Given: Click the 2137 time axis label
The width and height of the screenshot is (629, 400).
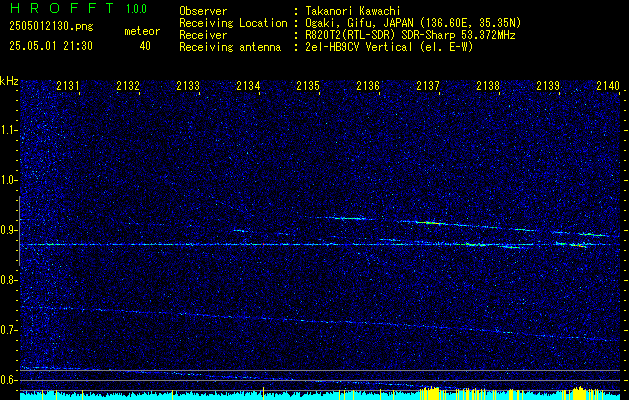Looking at the screenshot, I should click(x=428, y=85).
